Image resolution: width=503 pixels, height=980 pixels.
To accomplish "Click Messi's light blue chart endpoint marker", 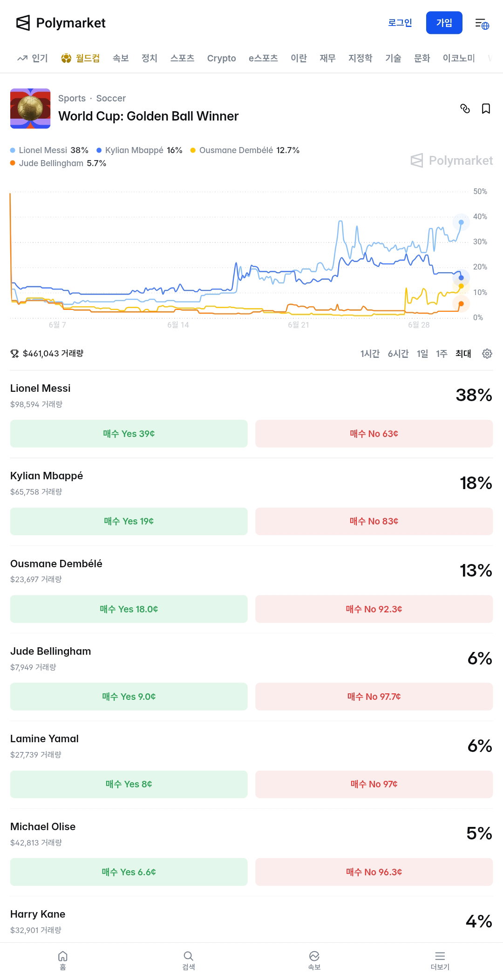I will (x=461, y=222).
